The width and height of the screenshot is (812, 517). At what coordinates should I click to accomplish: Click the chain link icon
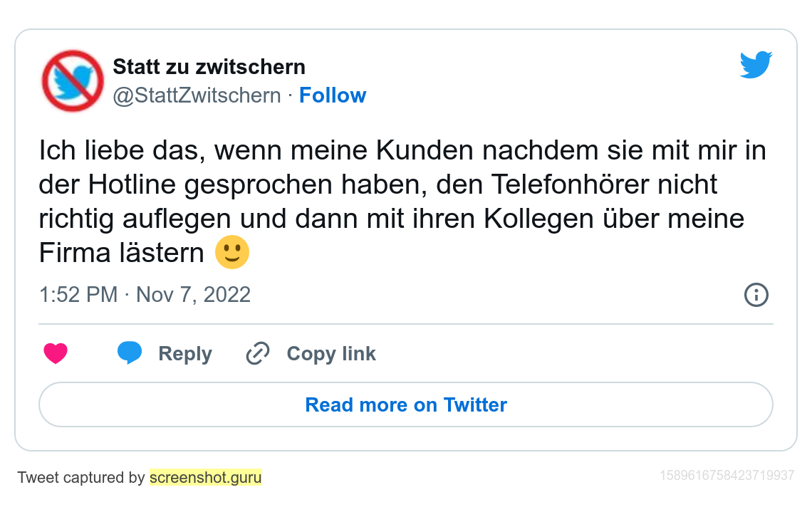pos(257,353)
